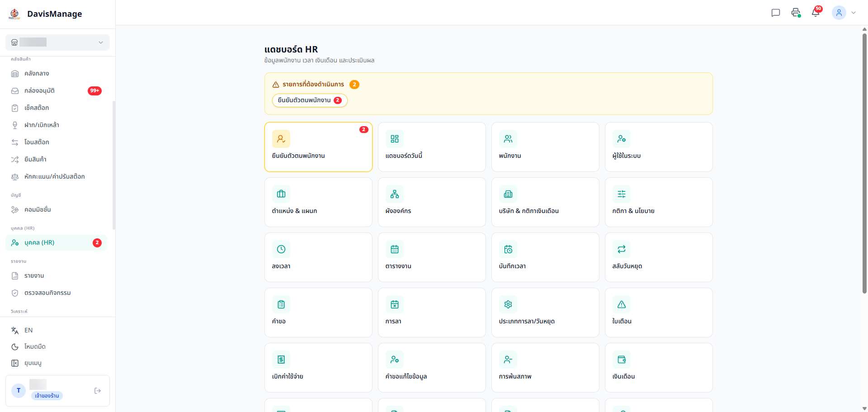868x412 pixels.
Task: Open คำขอ clipboard icon
Action: (281, 304)
